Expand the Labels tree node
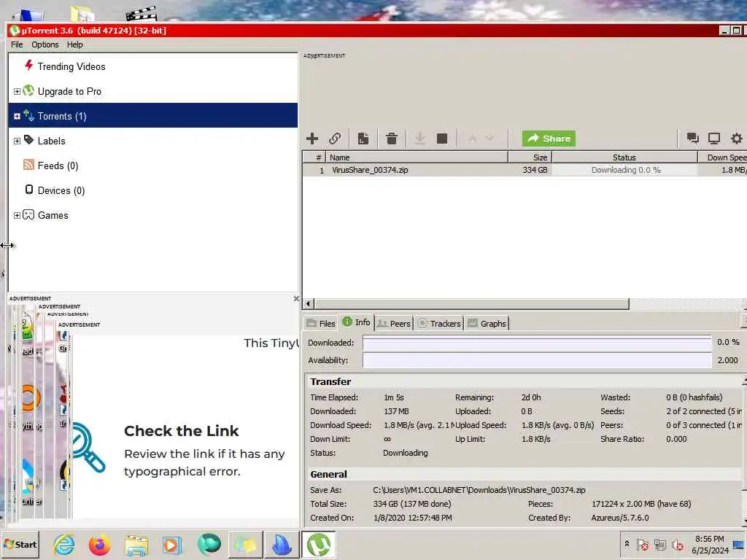Image resolution: width=747 pixels, height=560 pixels. click(18, 141)
